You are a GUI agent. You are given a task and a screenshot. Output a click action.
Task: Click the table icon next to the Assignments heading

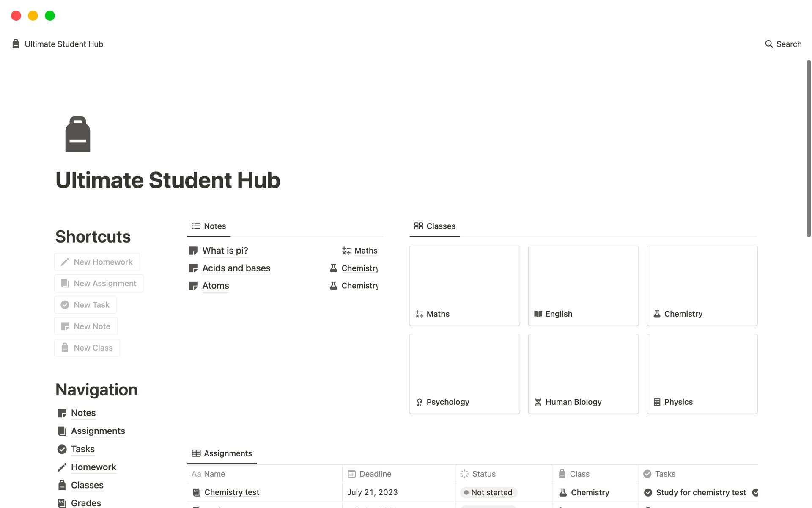click(196, 453)
